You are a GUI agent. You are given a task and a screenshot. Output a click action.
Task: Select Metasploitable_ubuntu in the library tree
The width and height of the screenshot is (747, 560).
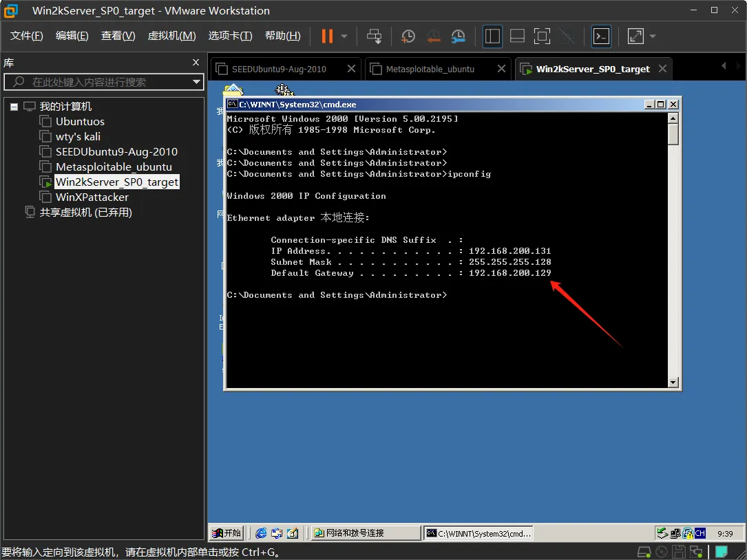[114, 167]
